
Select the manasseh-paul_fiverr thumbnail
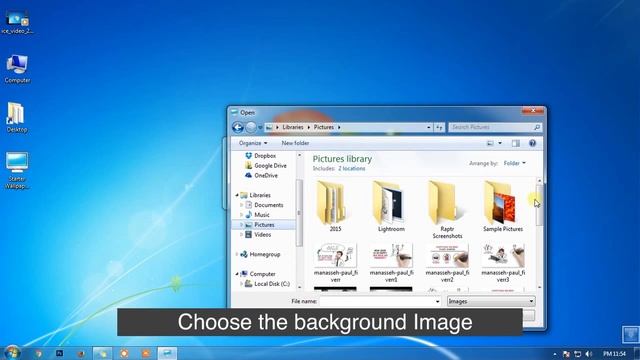(x=335, y=263)
